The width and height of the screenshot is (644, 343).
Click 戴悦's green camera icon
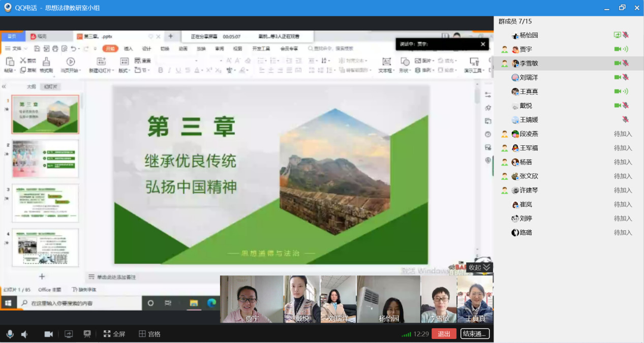[618, 106]
